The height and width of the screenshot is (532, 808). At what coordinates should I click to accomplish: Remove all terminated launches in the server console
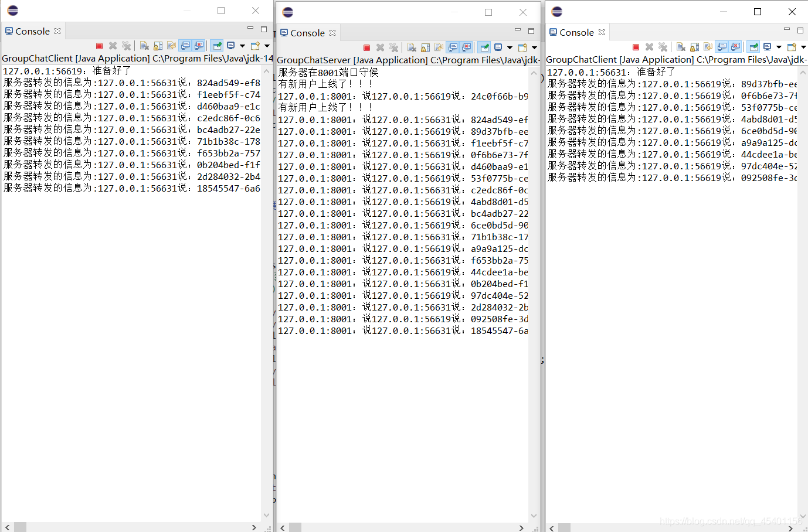pyautogui.click(x=393, y=47)
